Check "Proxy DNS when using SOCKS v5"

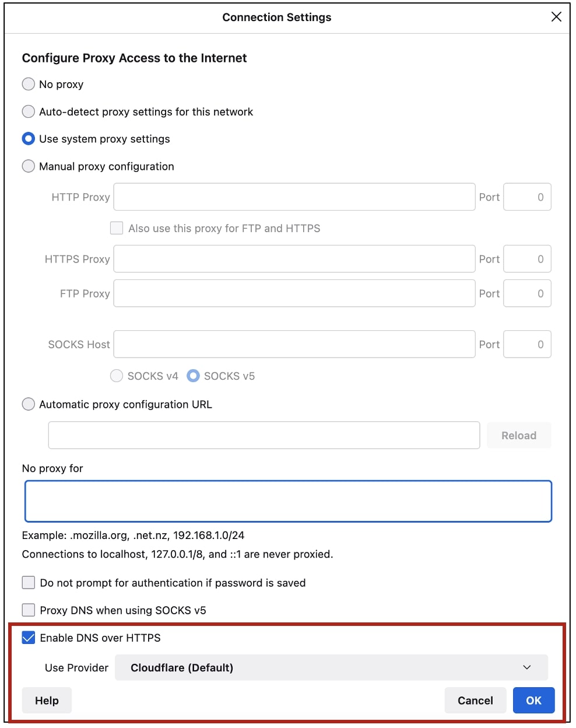click(x=28, y=610)
